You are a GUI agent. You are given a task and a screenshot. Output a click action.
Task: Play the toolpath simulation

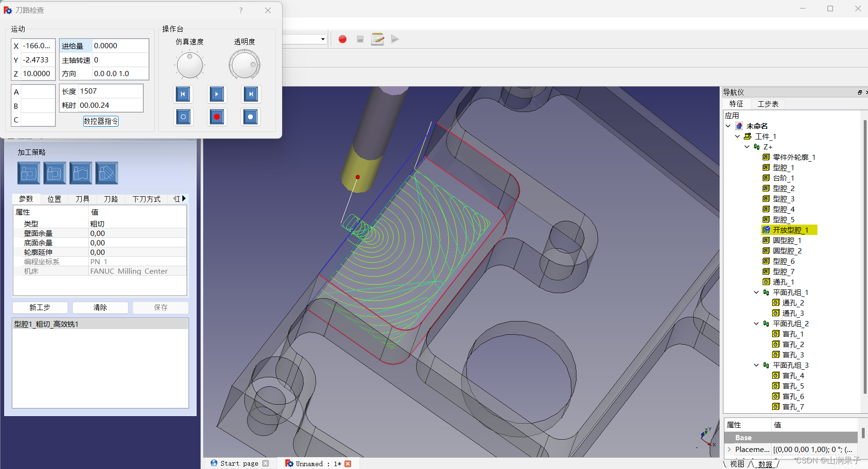coord(217,94)
